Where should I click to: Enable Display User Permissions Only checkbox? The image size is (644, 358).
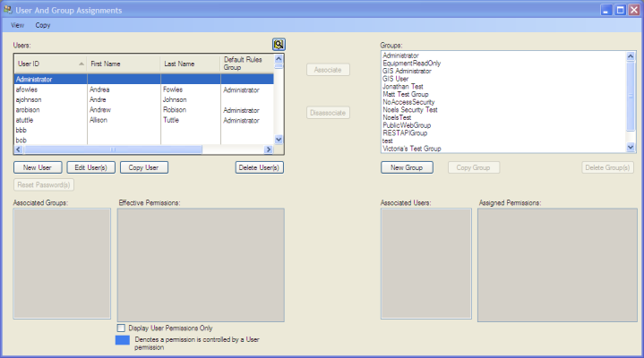pyautogui.click(x=121, y=328)
